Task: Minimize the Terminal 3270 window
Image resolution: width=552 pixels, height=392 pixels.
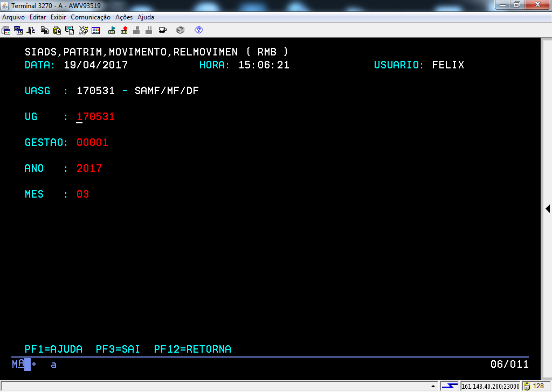Action: tap(503, 5)
